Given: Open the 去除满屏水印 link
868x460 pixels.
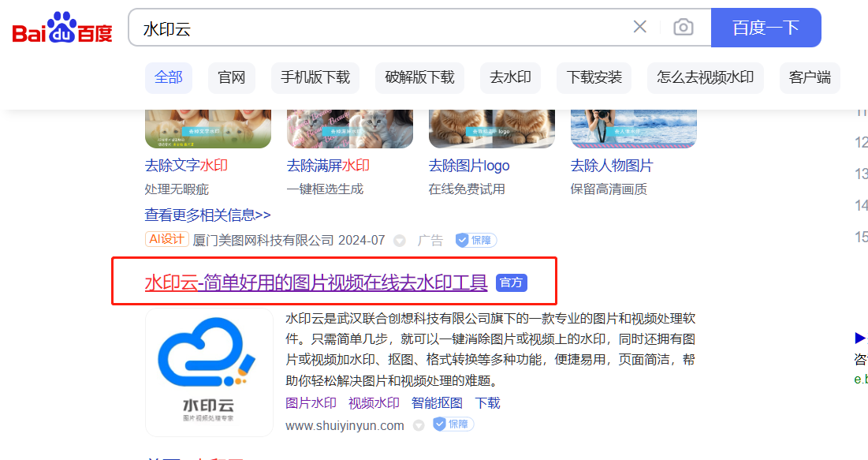Looking at the screenshot, I should 328,165.
